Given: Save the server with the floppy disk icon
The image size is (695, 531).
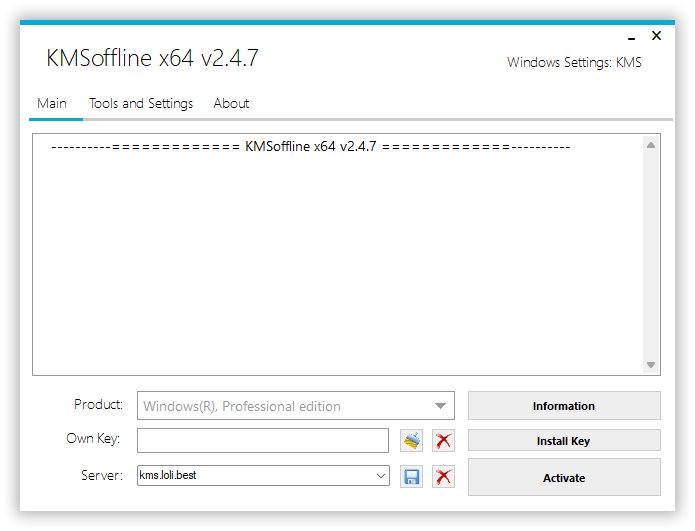Looking at the screenshot, I should (x=411, y=477).
